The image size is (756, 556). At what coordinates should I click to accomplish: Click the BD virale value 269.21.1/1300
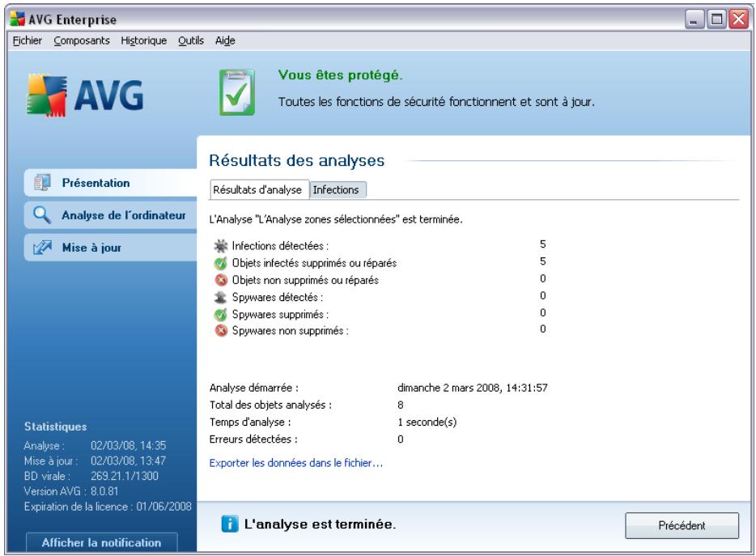tap(125, 476)
